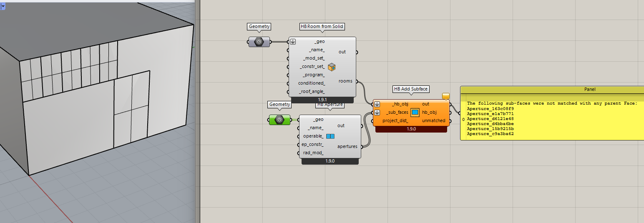Click the graft arrow icon on _geo input
The width and height of the screenshot is (644, 223).
293,41
